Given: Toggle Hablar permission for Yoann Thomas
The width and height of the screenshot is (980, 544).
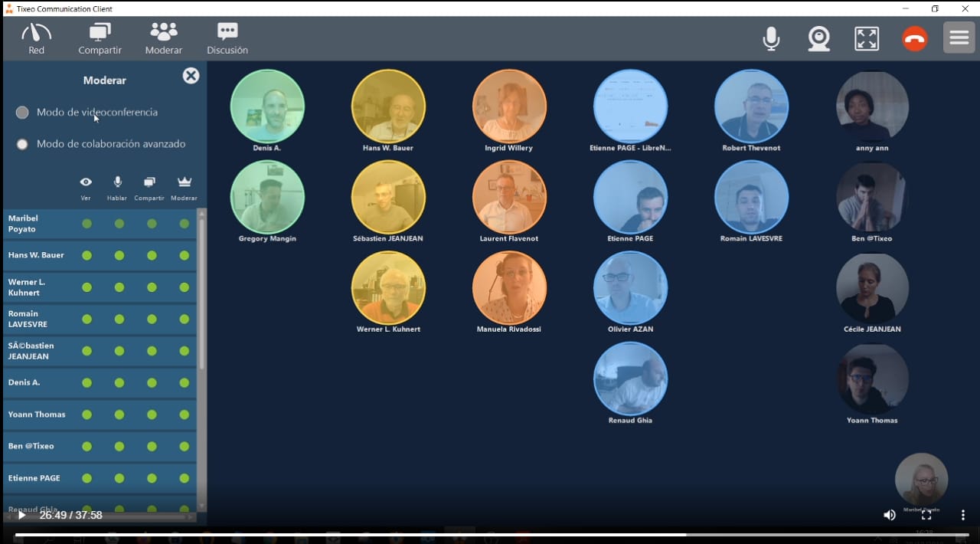Looking at the screenshot, I should [119, 415].
